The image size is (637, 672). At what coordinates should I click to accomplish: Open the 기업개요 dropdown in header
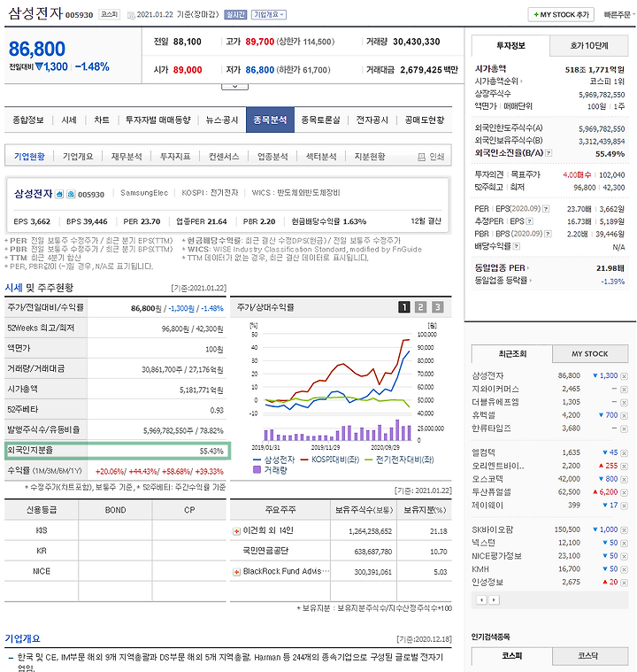269,14
